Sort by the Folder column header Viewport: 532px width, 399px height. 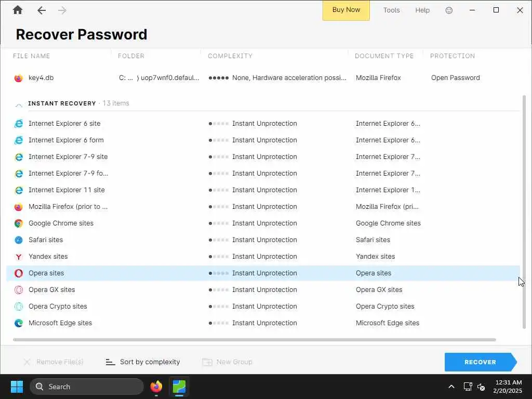[131, 56]
